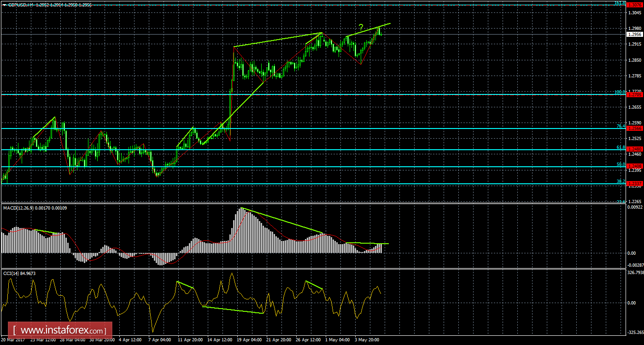Select the 151.8 Fibonacci level label

pos(620,4)
